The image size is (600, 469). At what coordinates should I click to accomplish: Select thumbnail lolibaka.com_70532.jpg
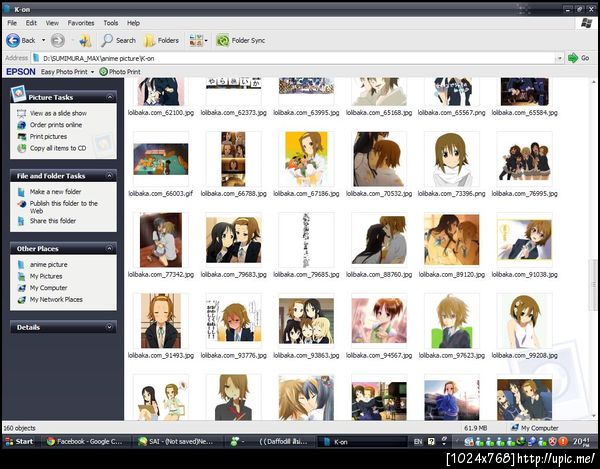coord(379,159)
